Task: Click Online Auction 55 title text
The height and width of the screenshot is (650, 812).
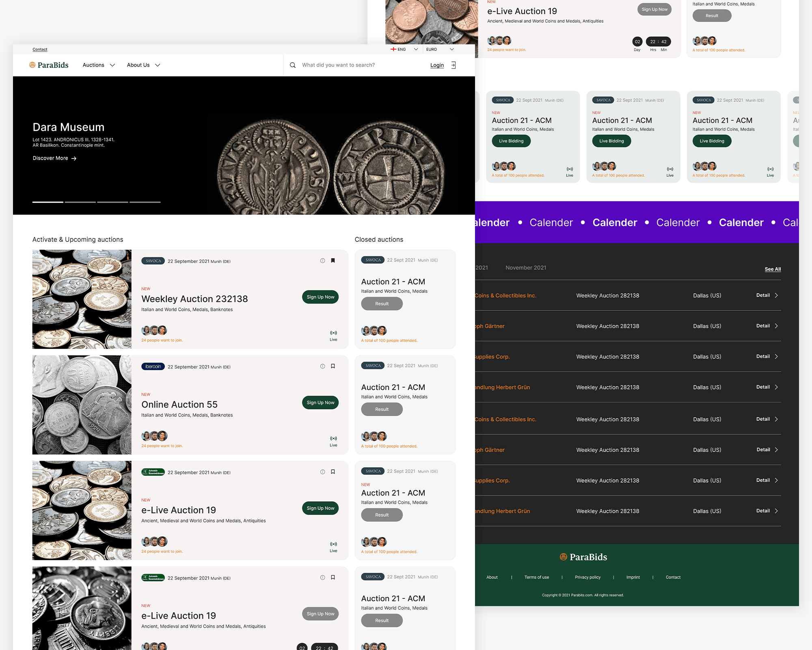Action: [179, 405]
